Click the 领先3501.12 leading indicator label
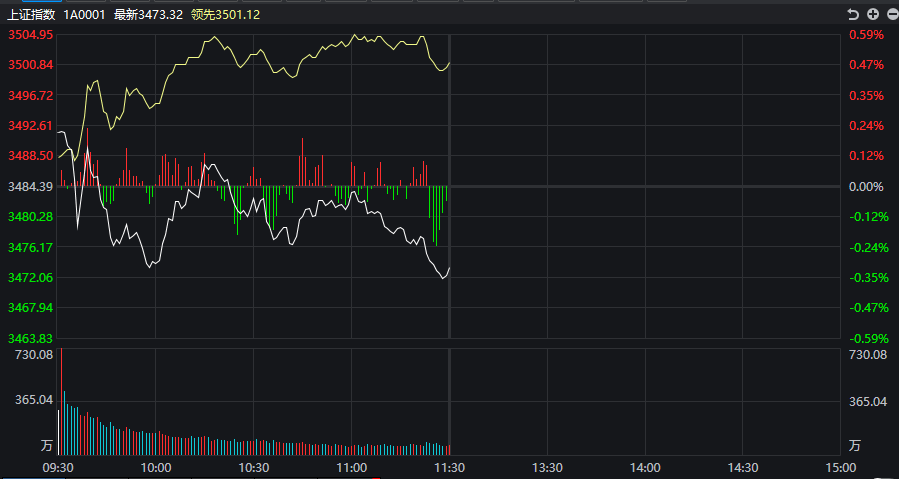Screen dimensions: 899x479 pyautogui.click(x=225, y=15)
